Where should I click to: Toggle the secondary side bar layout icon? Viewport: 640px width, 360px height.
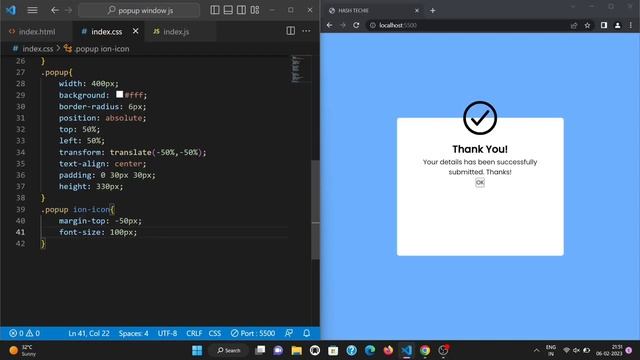[x=241, y=10]
